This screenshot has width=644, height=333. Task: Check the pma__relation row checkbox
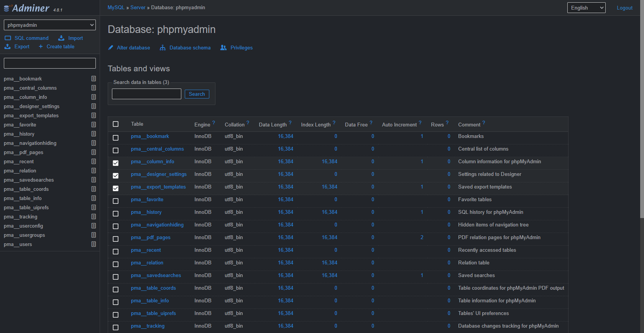pos(116,264)
